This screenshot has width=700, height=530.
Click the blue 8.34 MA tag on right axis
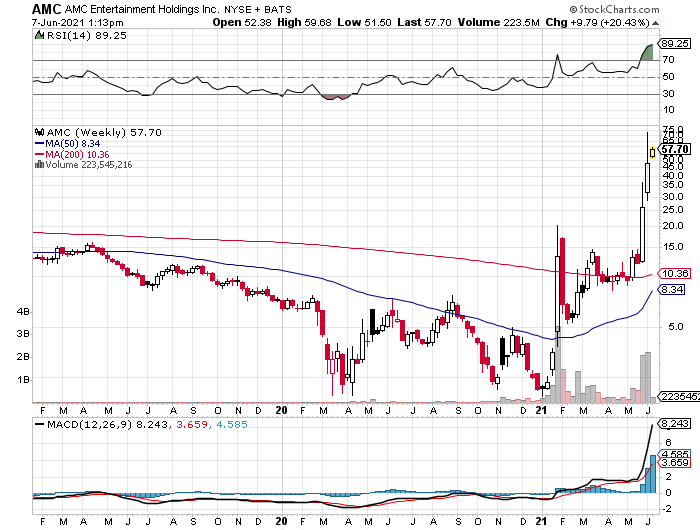[x=672, y=289]
